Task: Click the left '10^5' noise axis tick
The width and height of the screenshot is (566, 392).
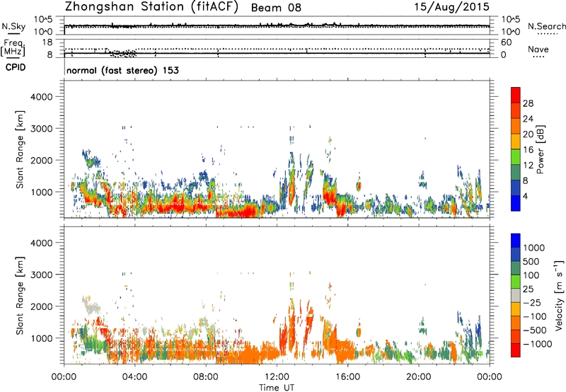Action: 43,20
